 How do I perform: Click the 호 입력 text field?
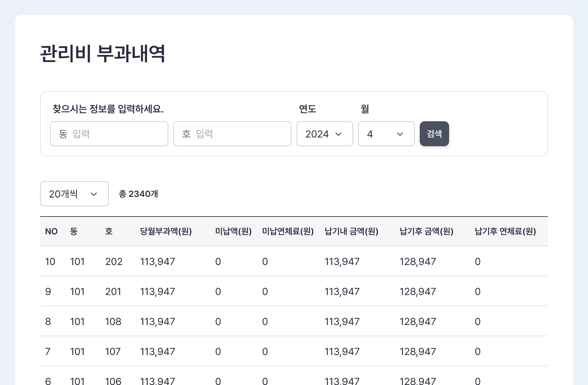(232, 134)
